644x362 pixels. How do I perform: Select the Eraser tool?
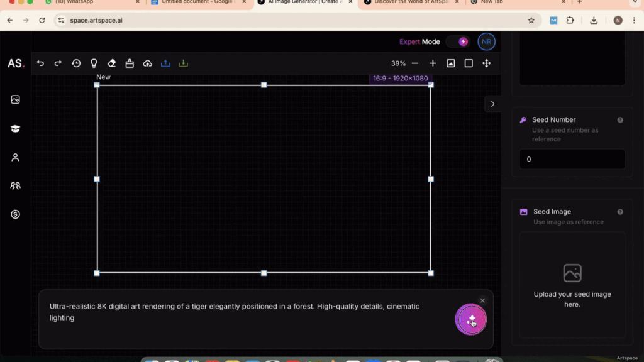(x=111, y=63)
